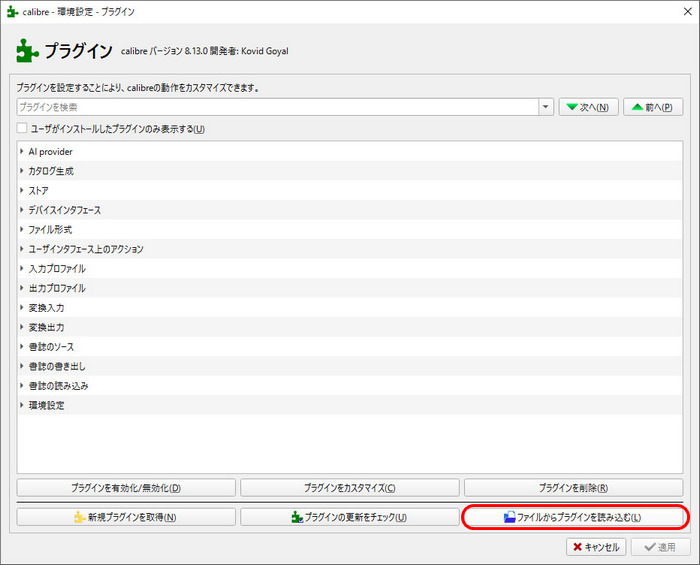Click the green puzzle piece plugin header icon

27,50
